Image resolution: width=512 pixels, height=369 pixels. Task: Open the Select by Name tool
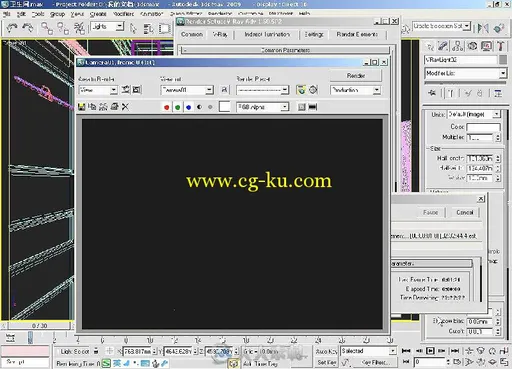(148, 28)
